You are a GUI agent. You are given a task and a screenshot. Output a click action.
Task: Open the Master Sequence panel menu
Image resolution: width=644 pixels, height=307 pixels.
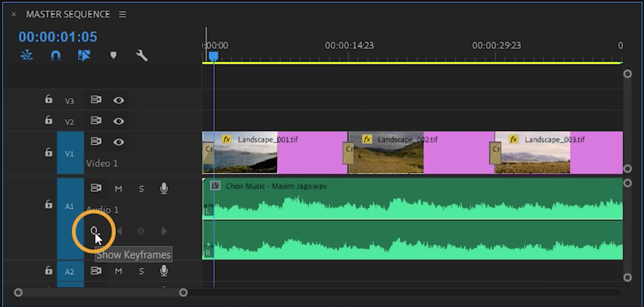[x=122, y=14]
